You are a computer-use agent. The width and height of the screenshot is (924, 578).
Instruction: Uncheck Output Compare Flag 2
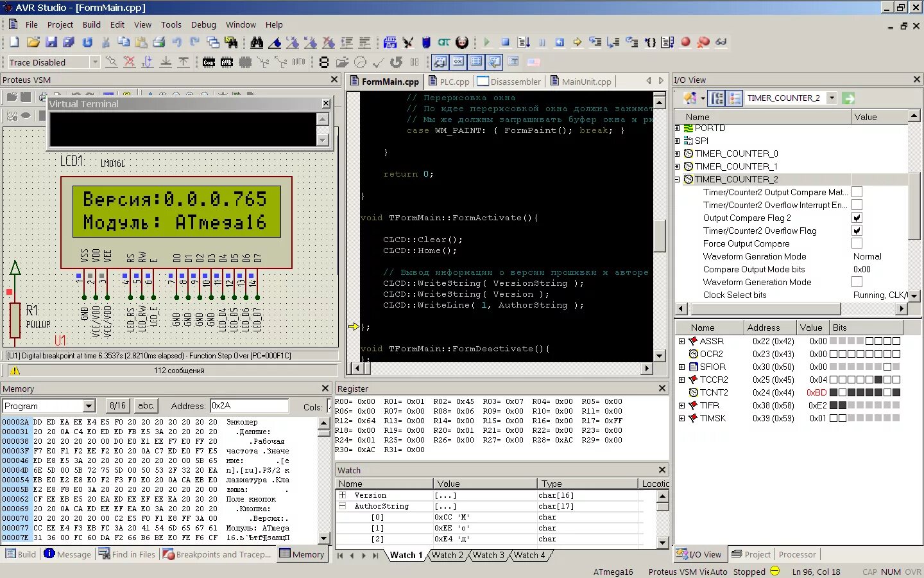tap(857, 218)
